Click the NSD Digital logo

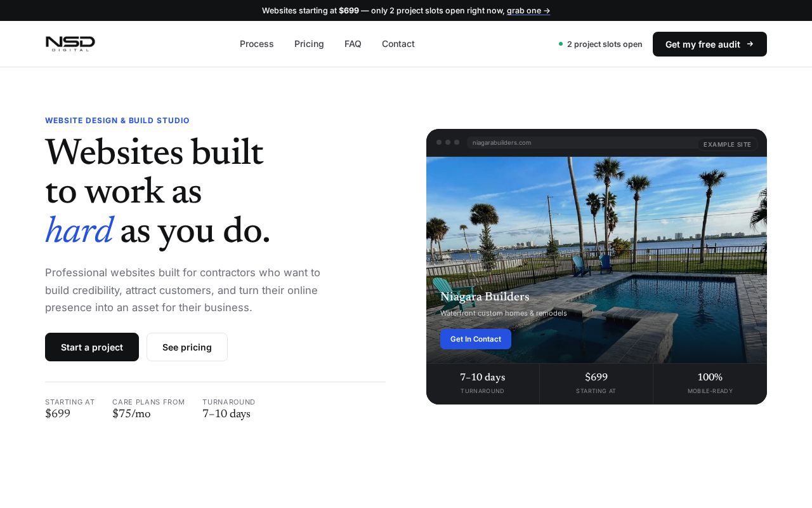coord(70,44)
